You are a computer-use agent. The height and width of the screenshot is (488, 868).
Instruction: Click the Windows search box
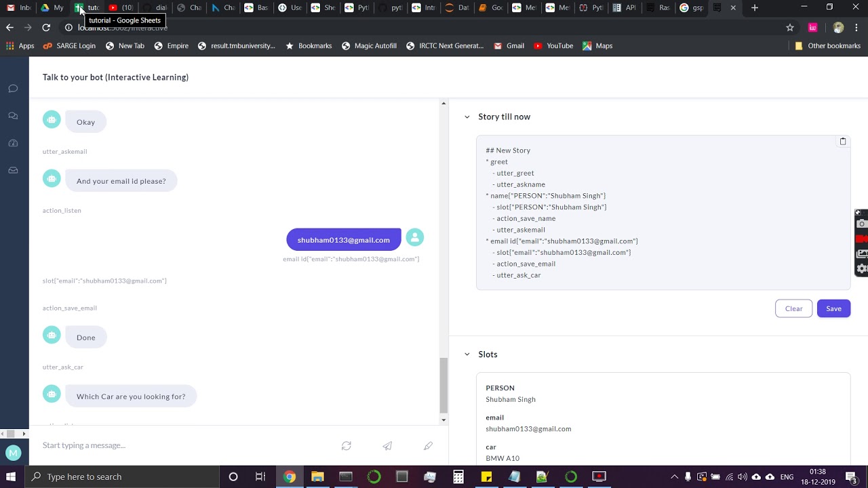122,476
